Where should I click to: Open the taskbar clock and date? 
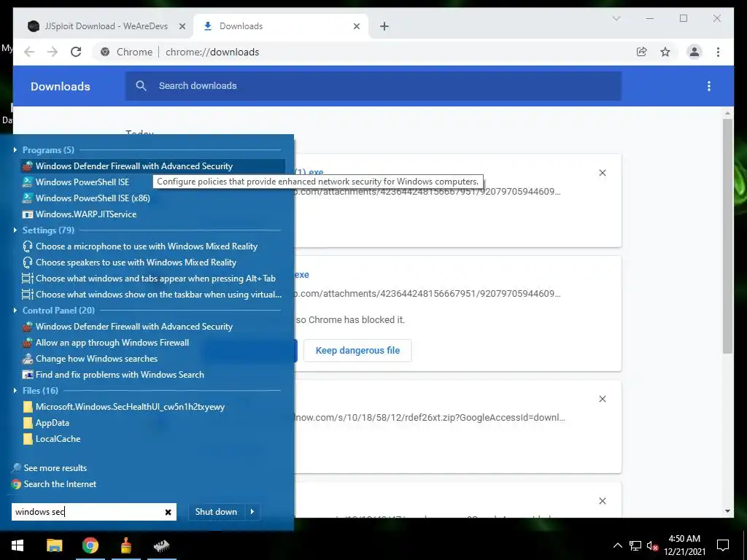[684, 545]
